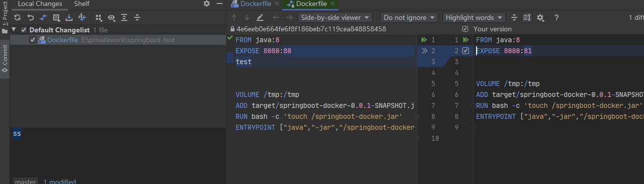Toggle synchronize scrolling in the diff toolbar
The image size is (644, 184).
527,18
